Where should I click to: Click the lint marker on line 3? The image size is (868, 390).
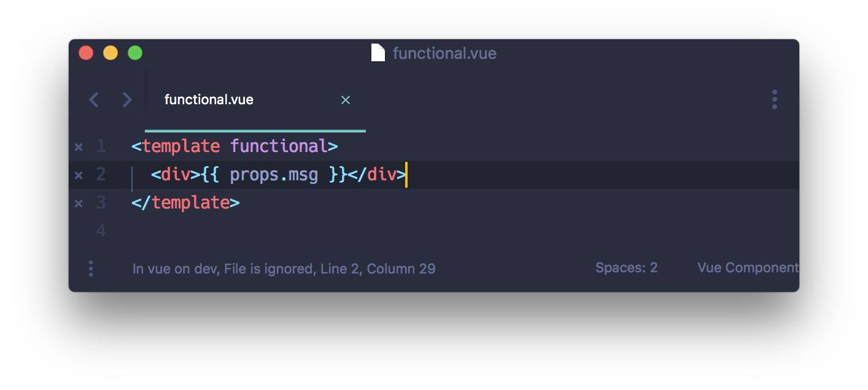coord(79,203)
